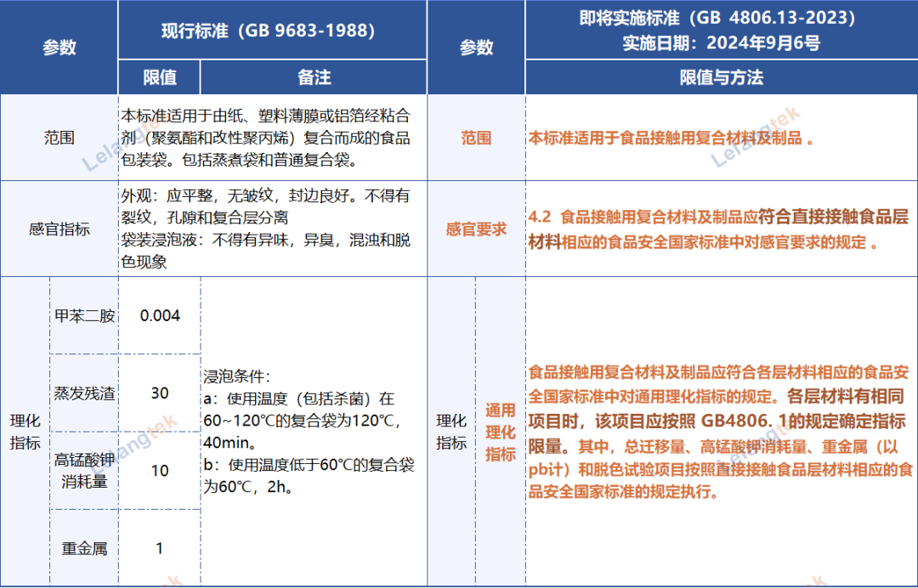Click the black 范围 row label

click(59, 137)
